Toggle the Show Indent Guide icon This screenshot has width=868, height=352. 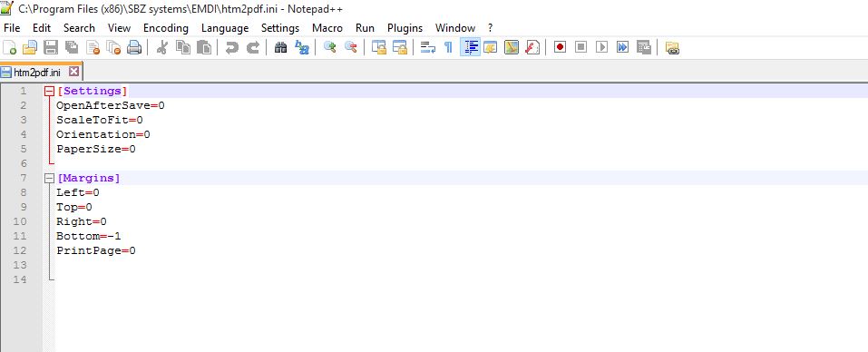coord(470,47)
